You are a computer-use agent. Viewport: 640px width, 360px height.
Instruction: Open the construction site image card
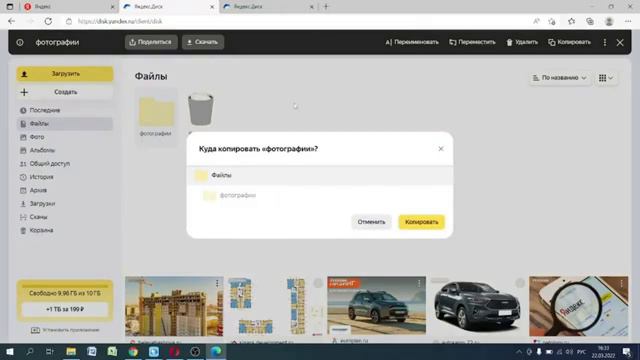click(174, 306)
